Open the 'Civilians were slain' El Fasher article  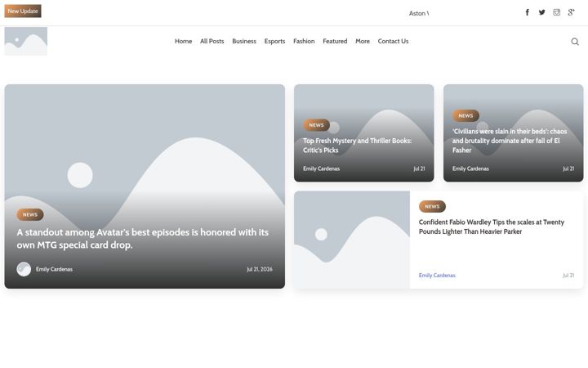[x=510, y=141]
